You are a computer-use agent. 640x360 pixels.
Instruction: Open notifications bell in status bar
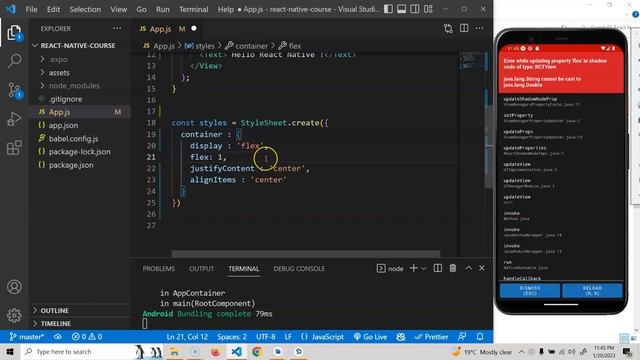(480, 337)
